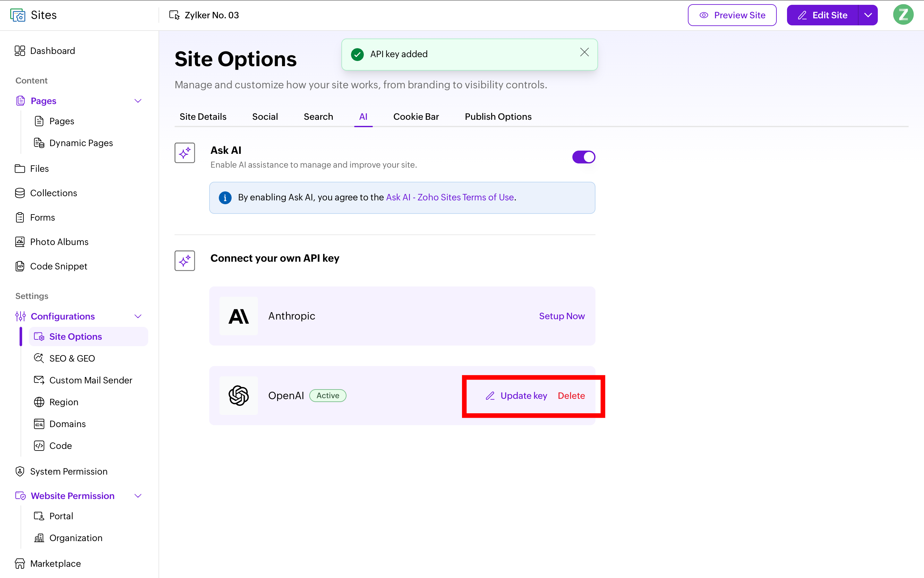Click the SEO & GEO icon

(39, 358)
